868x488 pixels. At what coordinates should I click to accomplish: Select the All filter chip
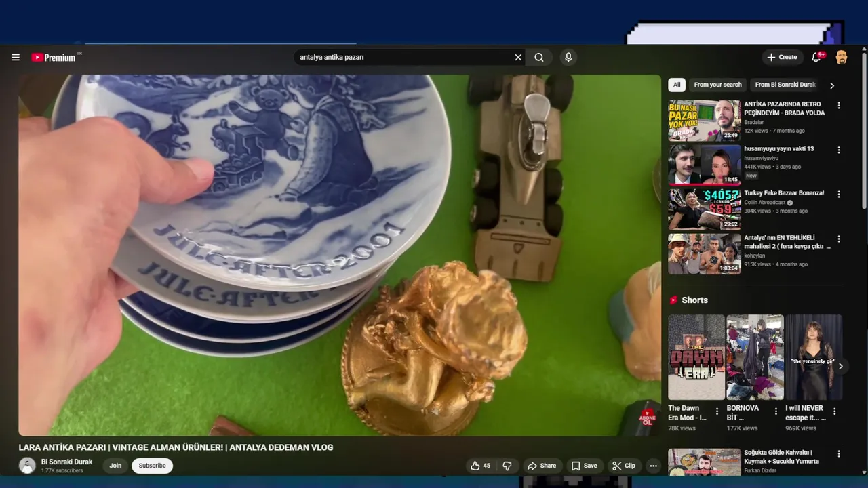click(677, 85)
